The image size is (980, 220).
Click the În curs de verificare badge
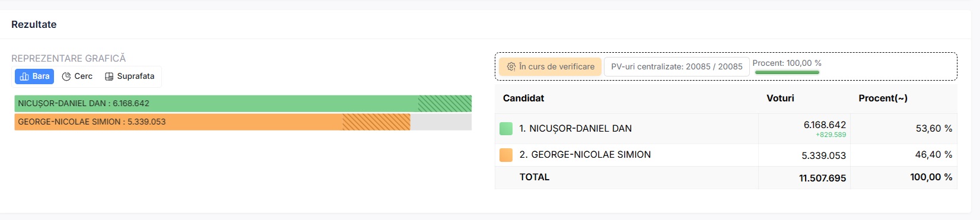click(x=551, y=66)
